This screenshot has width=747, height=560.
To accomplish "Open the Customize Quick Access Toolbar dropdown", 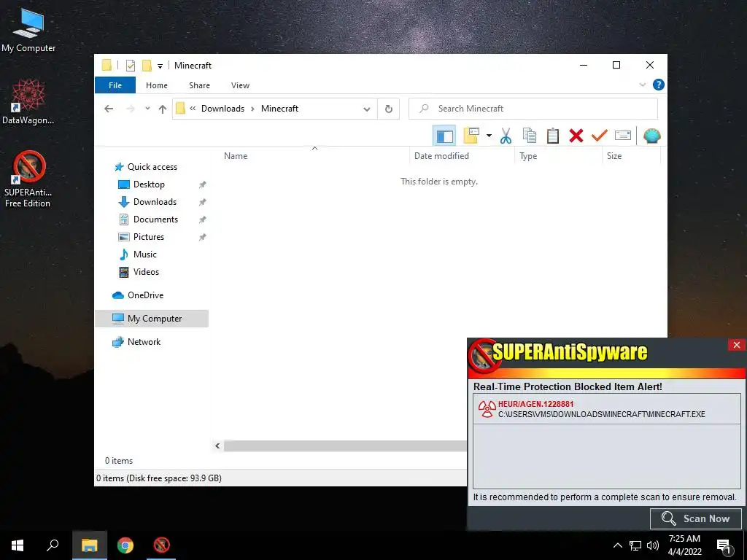I will pos(160,66).
